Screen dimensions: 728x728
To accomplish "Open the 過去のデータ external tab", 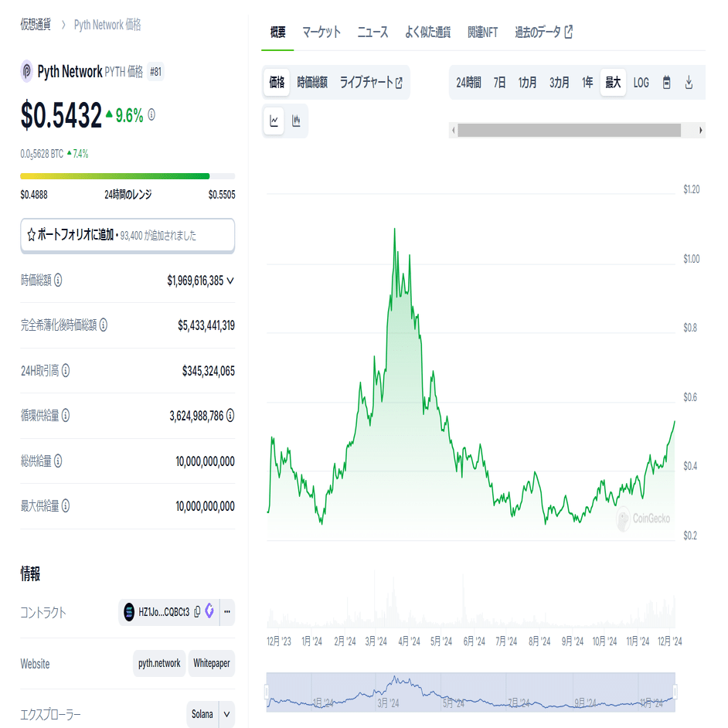I will click(x=543, y=32).
